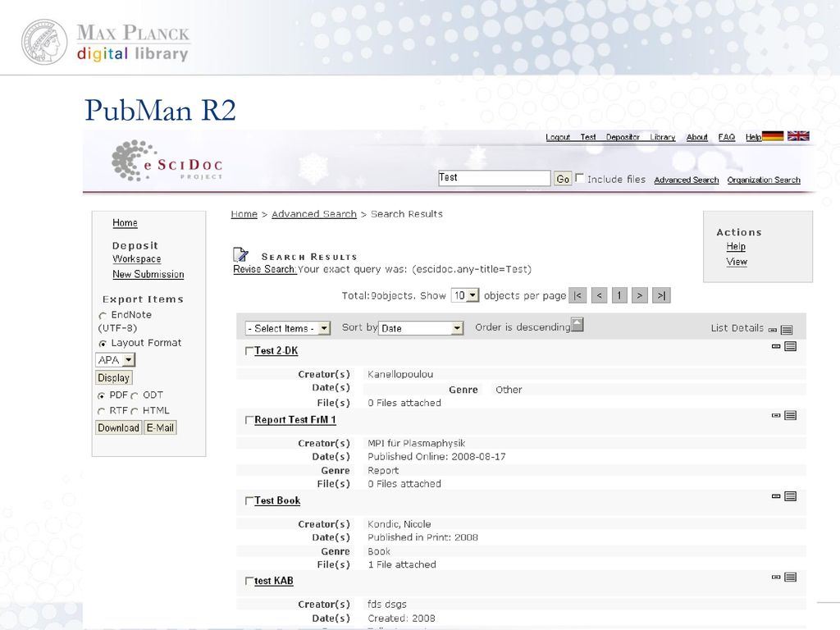
Task: Show full details view for test KAB item
Action: [790, 577]
